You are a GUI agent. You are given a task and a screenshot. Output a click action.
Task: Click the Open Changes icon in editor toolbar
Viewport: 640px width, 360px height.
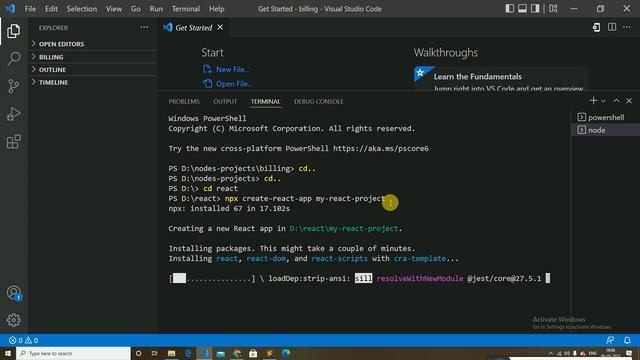tap(596, 27)
